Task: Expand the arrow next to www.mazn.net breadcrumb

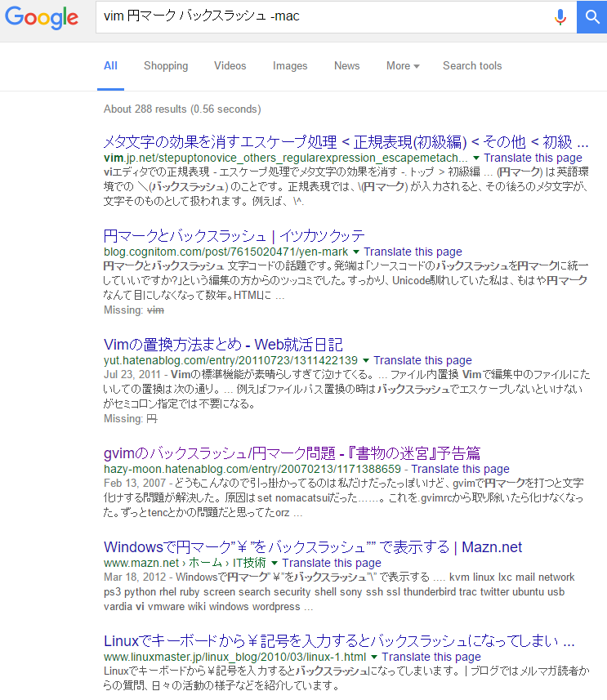Action: [274, 563]
